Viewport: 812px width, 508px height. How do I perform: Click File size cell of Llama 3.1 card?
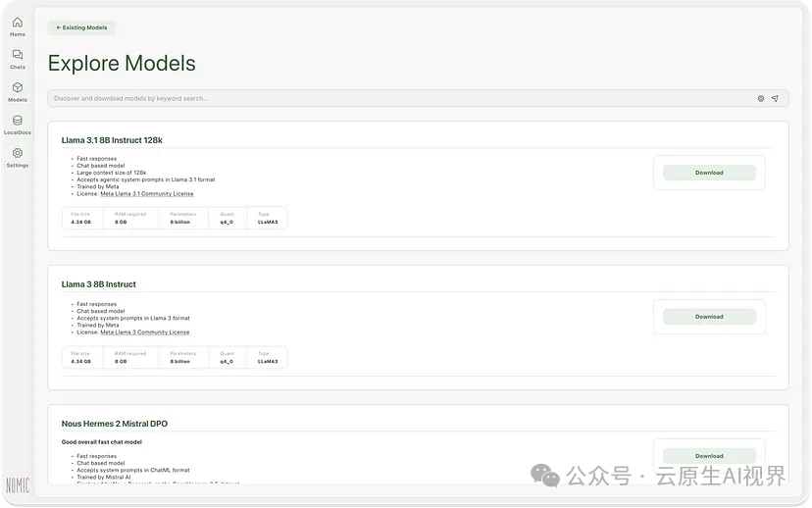tap(82, 218)
